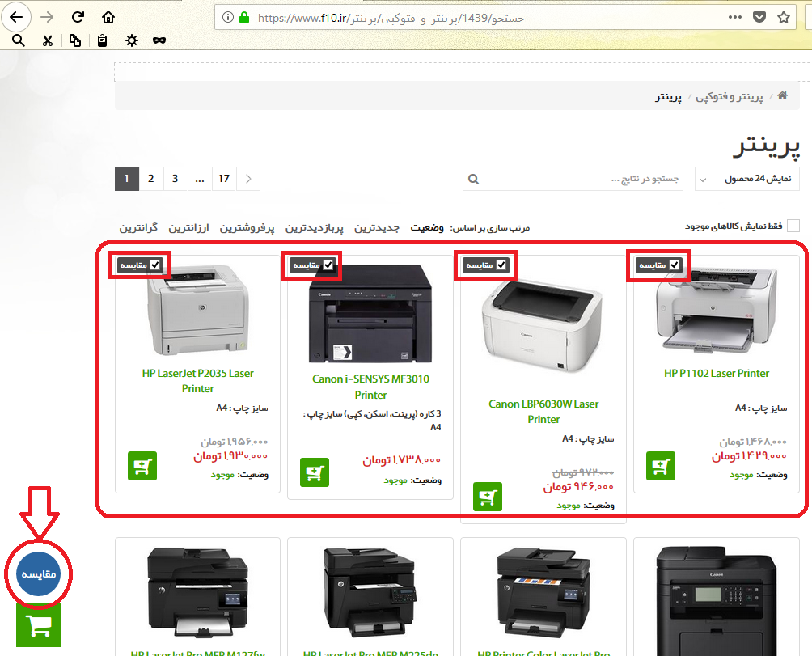Viewport: 812px width, 656px height.
Task: Click the home icon in breadcrumb
Action: pyautogui.click(x=782, y=96)
